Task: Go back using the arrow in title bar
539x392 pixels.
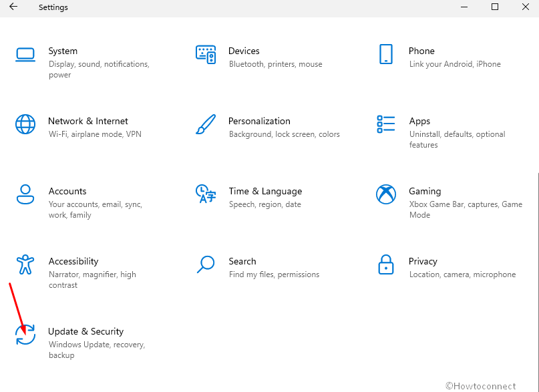Action: point(13,7)
